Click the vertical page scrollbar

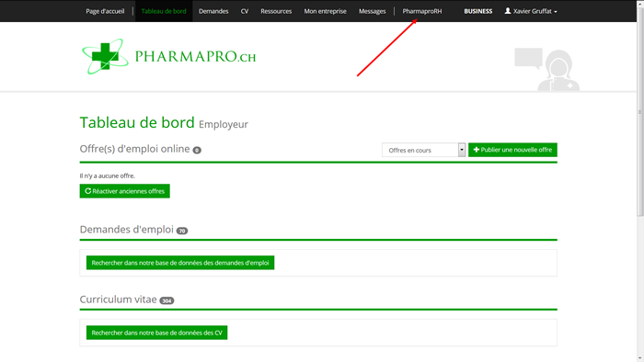(x=640, y=110)
